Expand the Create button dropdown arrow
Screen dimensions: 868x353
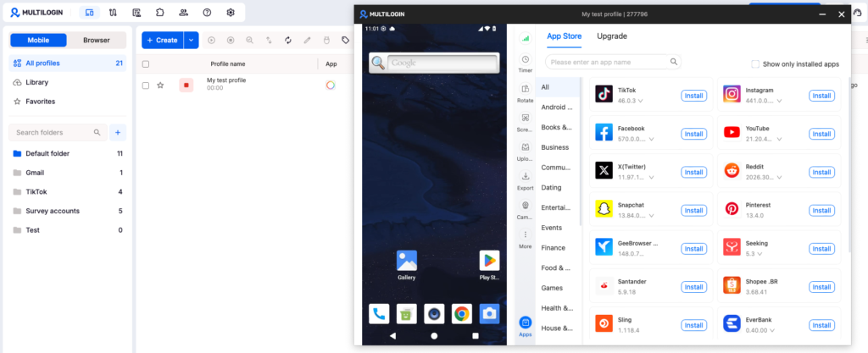(x=191, y=41)
